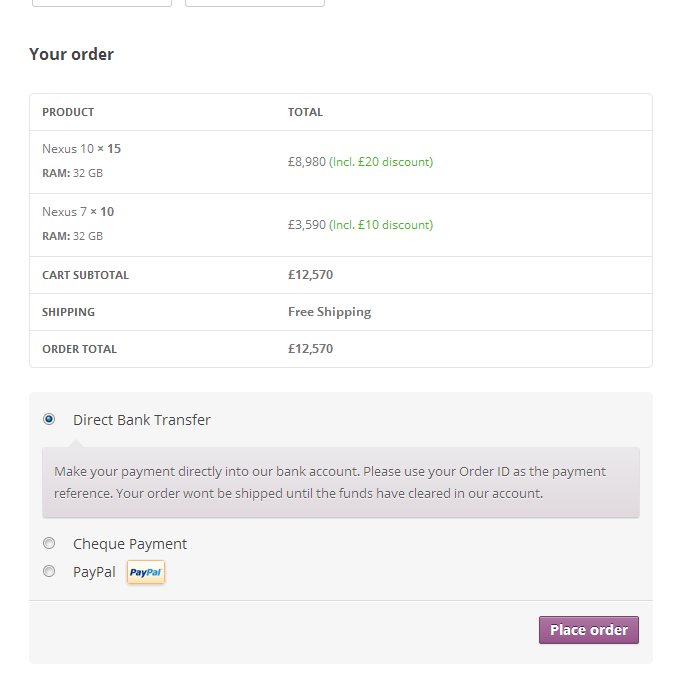This screenshot has width=681, height=682.
Task: Select the PayPal payment radio button
Action: click(x=49, y=571)
